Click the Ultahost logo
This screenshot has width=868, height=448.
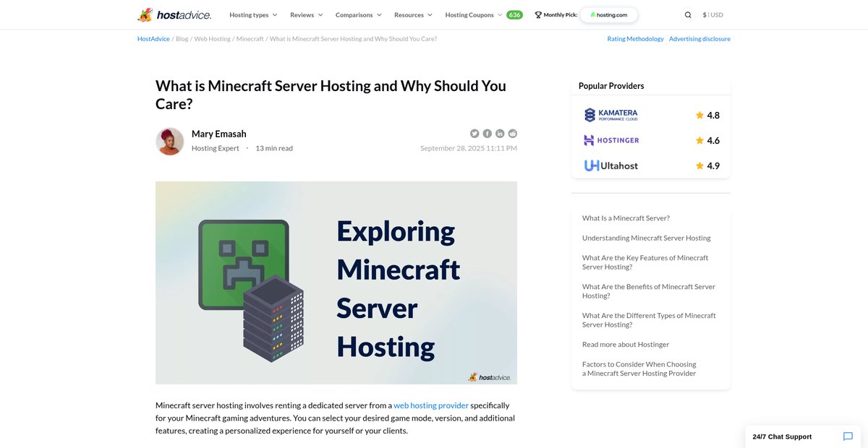click(x=611, y=165)
